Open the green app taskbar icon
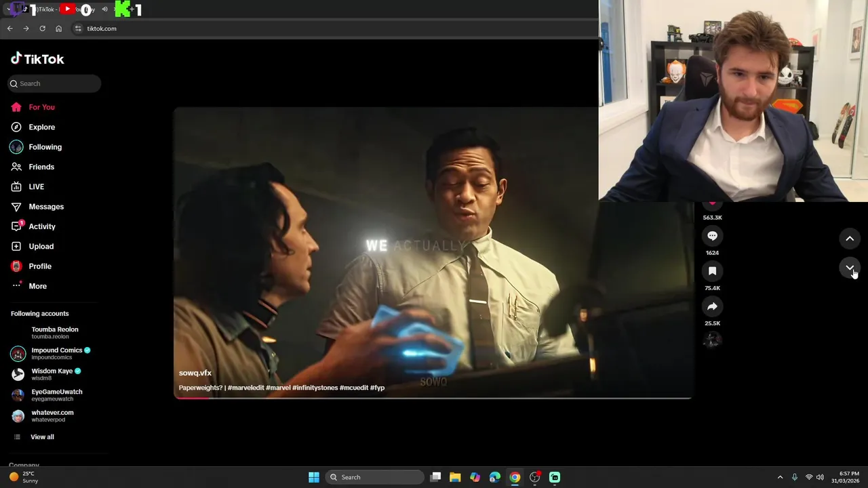 (555, 477)
